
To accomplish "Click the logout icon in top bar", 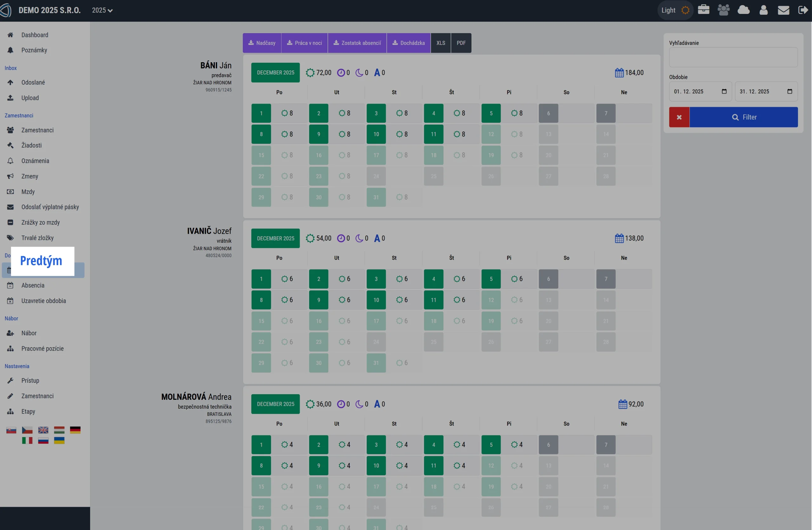I will click(x=803, y=10).
